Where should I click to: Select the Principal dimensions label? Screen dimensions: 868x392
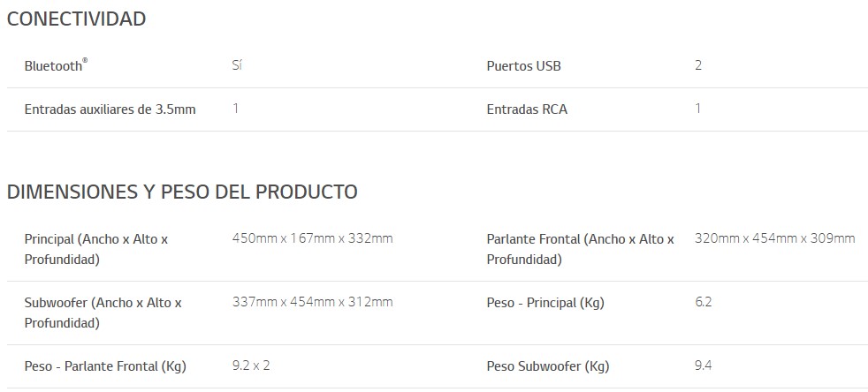(96, 249)
